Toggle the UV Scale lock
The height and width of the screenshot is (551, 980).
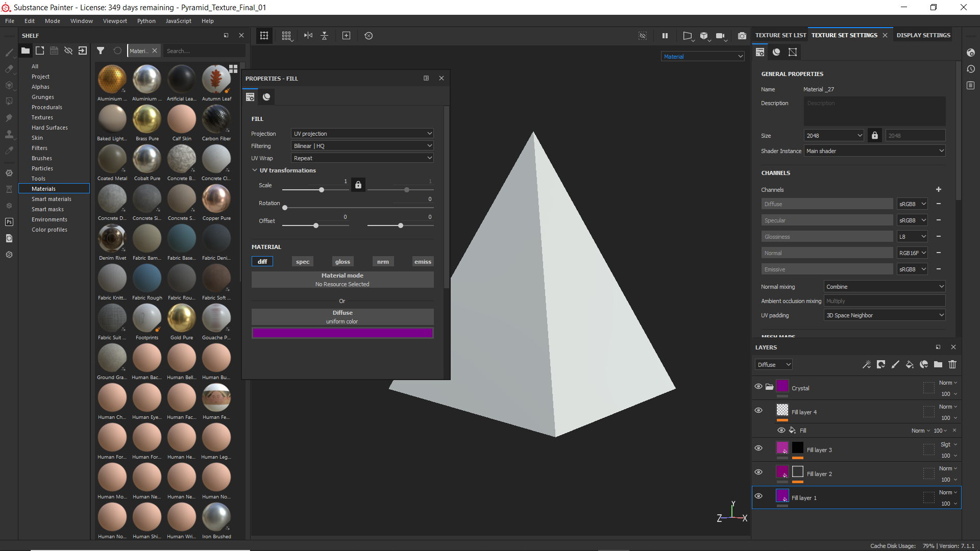pyautogui.click(x=358, y=185)
